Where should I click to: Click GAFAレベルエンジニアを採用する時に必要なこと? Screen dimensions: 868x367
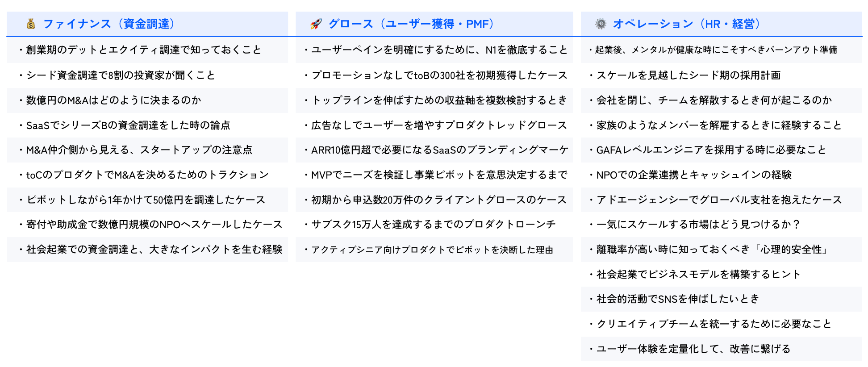(x=722, y=150)
